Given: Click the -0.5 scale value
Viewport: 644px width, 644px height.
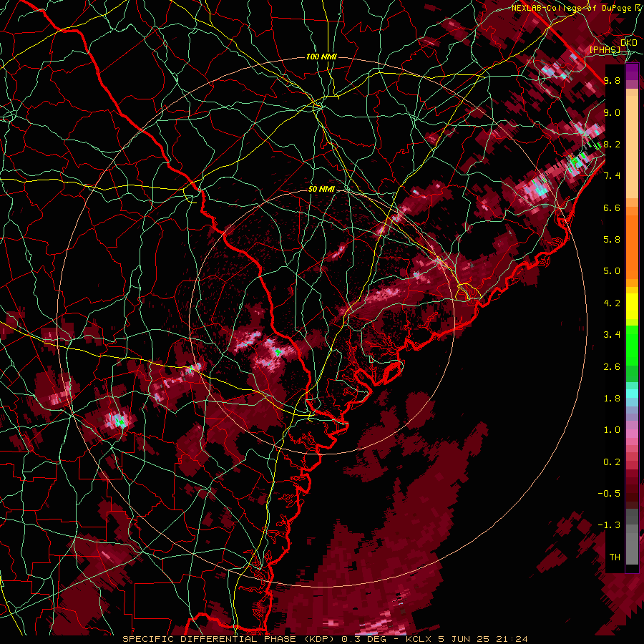Looking at the screenshot, I should [609, 493].
